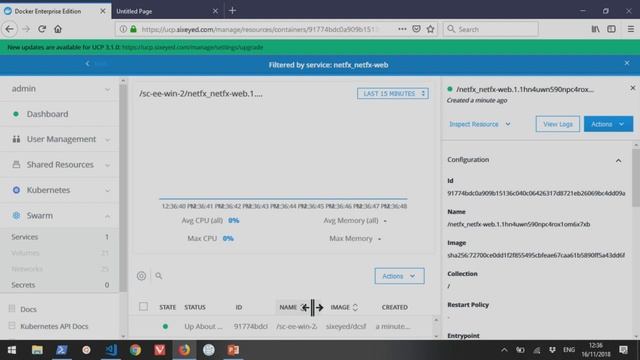Open PowerShell from taskbar
The image size is (640, 360).
(x=62, y=350)
